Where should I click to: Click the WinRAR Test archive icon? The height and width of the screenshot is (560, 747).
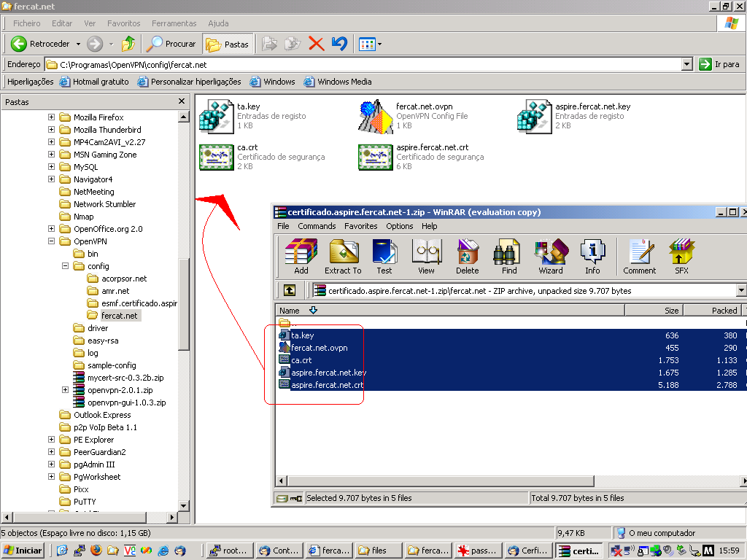384,256
